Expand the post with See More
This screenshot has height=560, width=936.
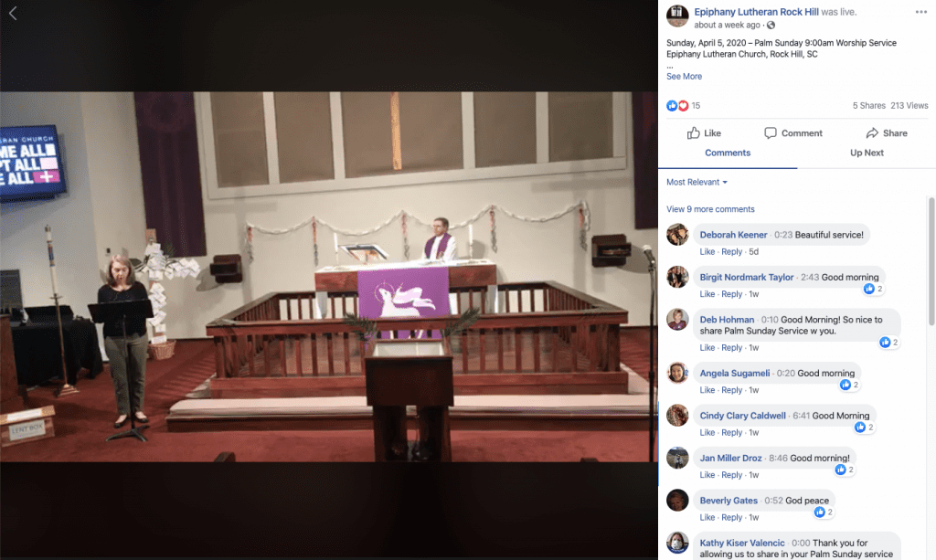coord(684,77)
